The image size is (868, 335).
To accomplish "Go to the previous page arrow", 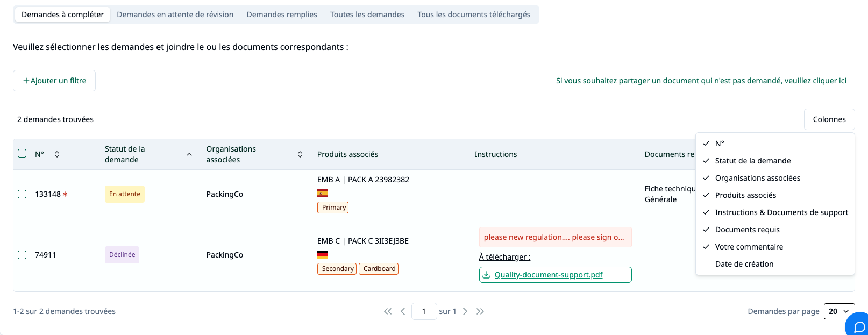I will point(403,311).
